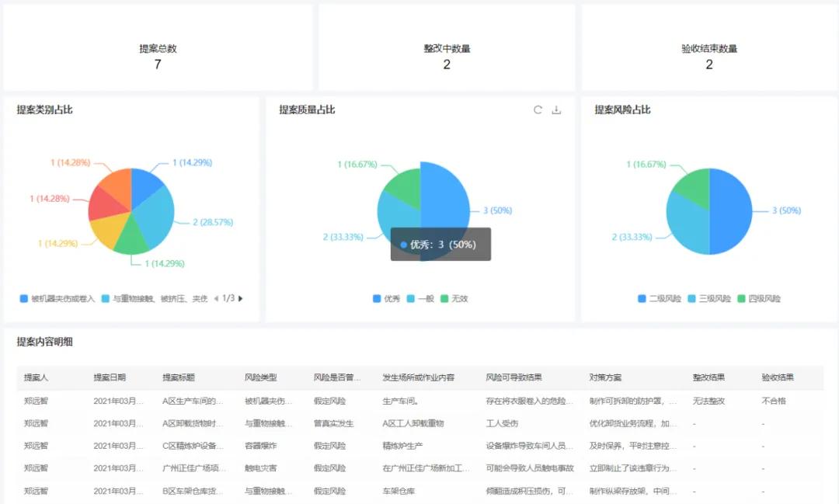Click the green 四级风险 slice of risk pie
Viewport: 839px width, 504px height.
695,187
